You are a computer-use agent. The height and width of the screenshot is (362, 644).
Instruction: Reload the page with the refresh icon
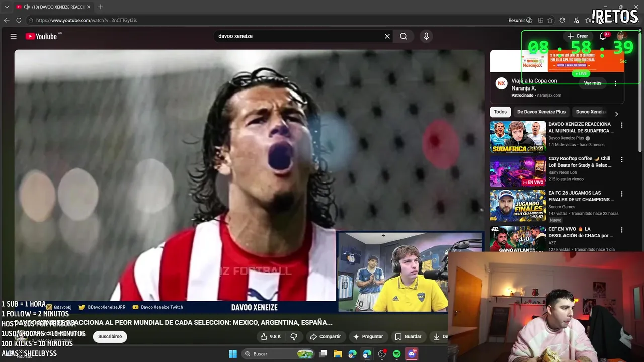tap(19, 20)
